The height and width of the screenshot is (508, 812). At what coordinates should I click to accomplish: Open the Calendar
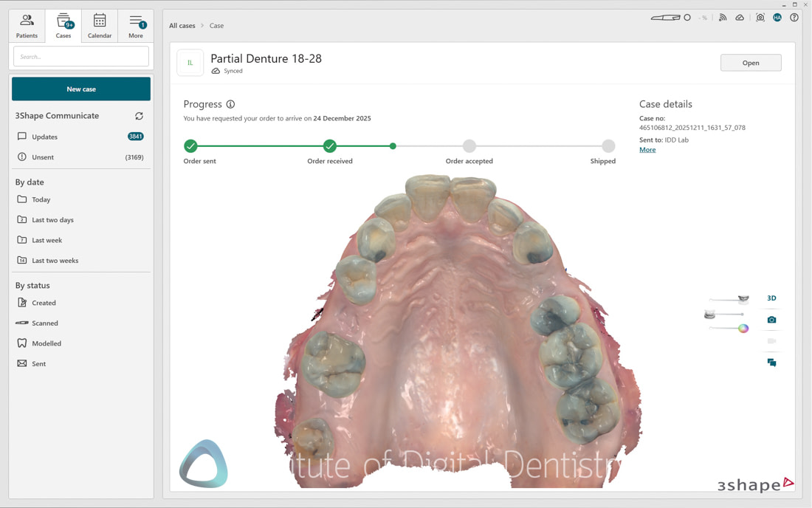(x=100, y=24)
